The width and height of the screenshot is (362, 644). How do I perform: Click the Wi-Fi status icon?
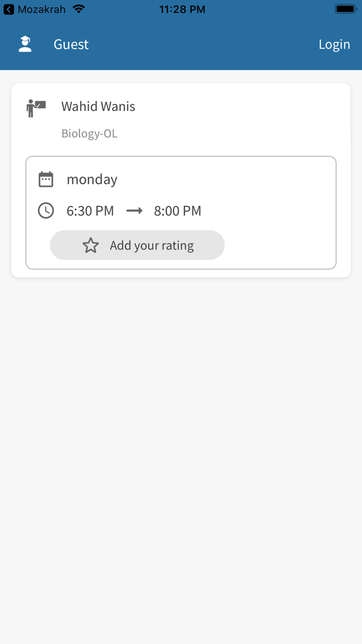coord(79,9)
